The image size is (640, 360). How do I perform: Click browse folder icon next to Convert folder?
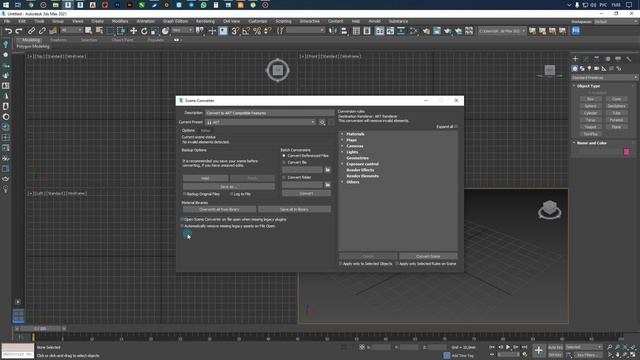[x=327, y=185]
